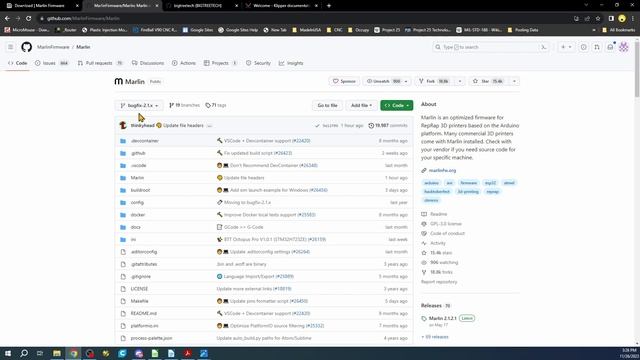640x360 pixels.
Task: Switch to the Klipper documentation browser tab
Action: coord(282,6)
